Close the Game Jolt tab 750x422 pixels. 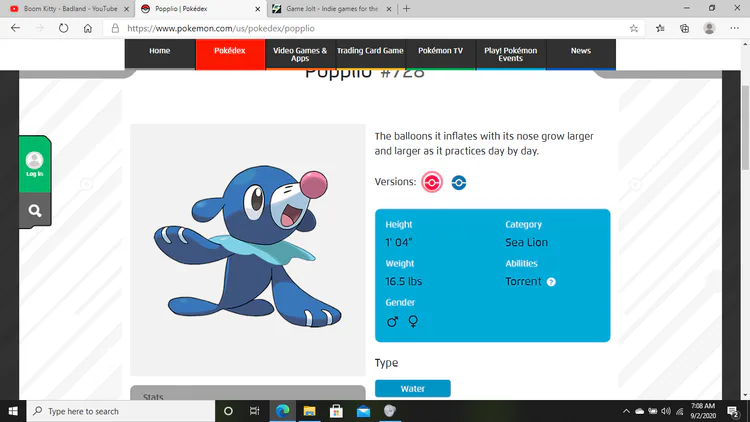coord(388,9)
